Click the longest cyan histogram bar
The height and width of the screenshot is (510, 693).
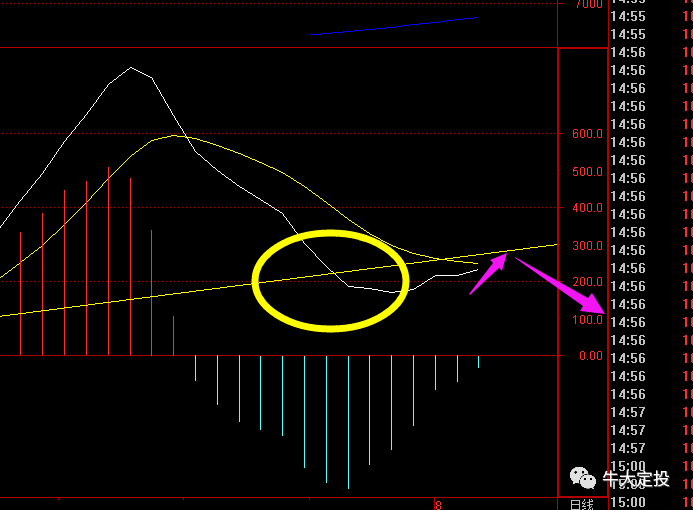348,420
